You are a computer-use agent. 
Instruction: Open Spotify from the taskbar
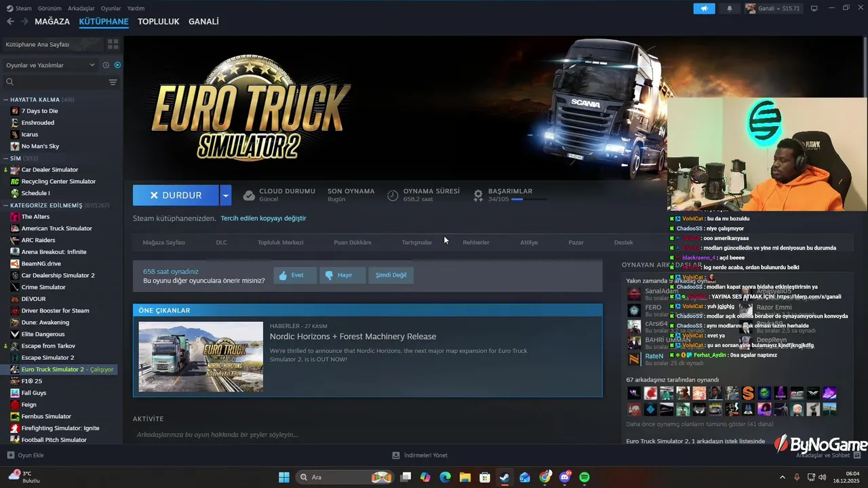coord(585,477)
